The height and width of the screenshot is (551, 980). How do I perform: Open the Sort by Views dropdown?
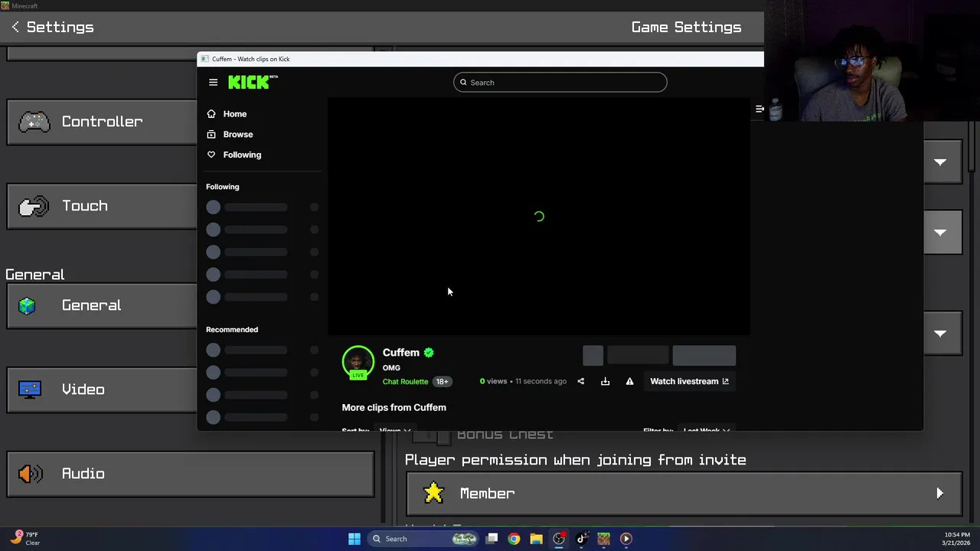[x=395, y=429]
